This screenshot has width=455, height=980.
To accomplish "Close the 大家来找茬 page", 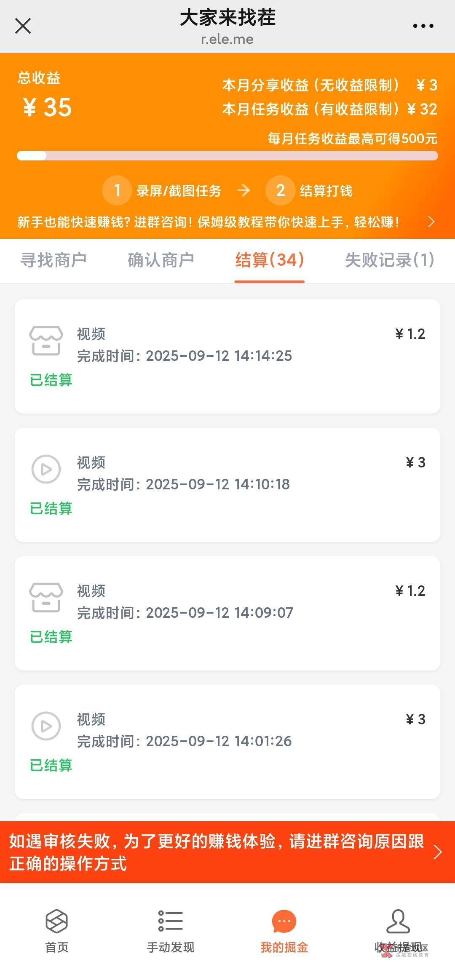I will click(x=23, y=26).
